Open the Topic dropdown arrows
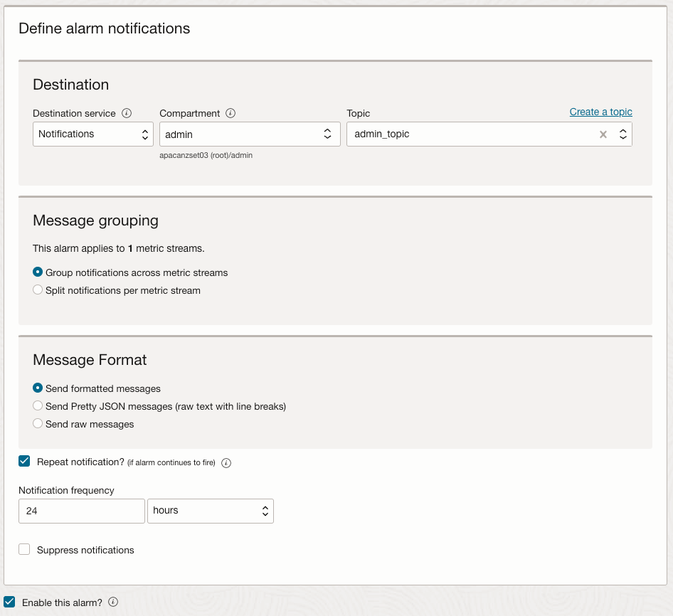The image size is (673, 616). [622, 134]
